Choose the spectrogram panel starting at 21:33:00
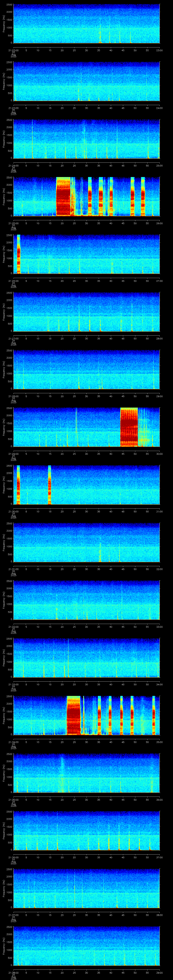The image size is (173, 980). [86, 658]
